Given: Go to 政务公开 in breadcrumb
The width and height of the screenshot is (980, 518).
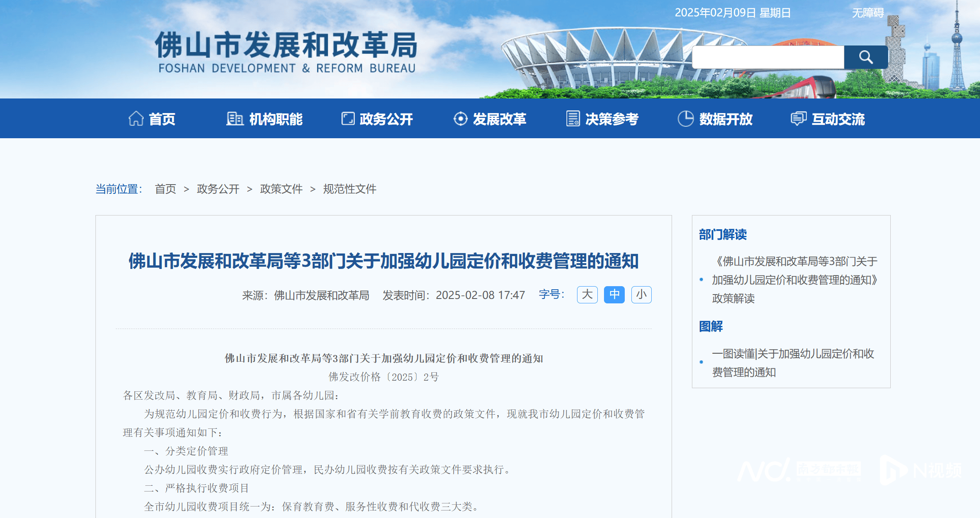Looking at the screenshot, I should 218,189.
